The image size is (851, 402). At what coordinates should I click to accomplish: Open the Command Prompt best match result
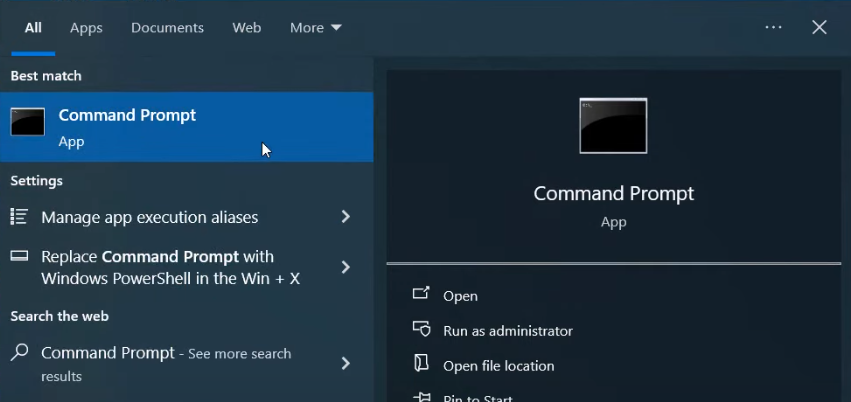[187, 127]
